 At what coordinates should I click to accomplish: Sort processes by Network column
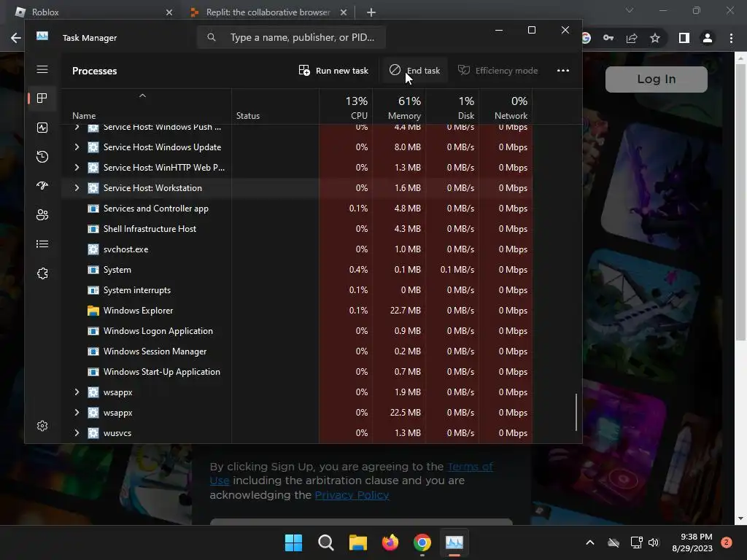point(506,106)
